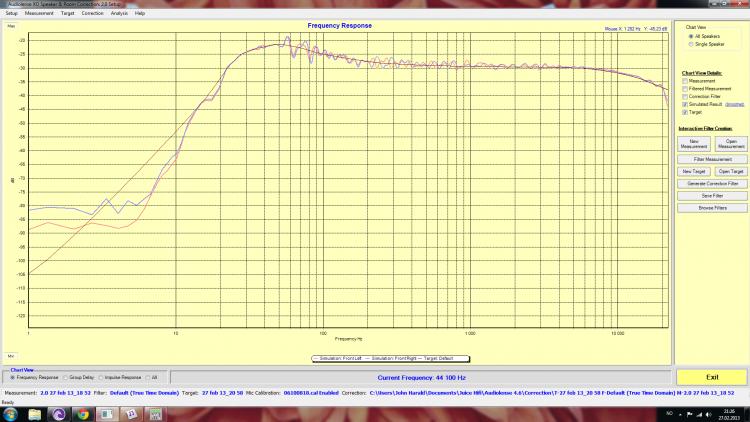Click the New Measurement button
This screenshot has height=422, width=750.
[694, 144]
